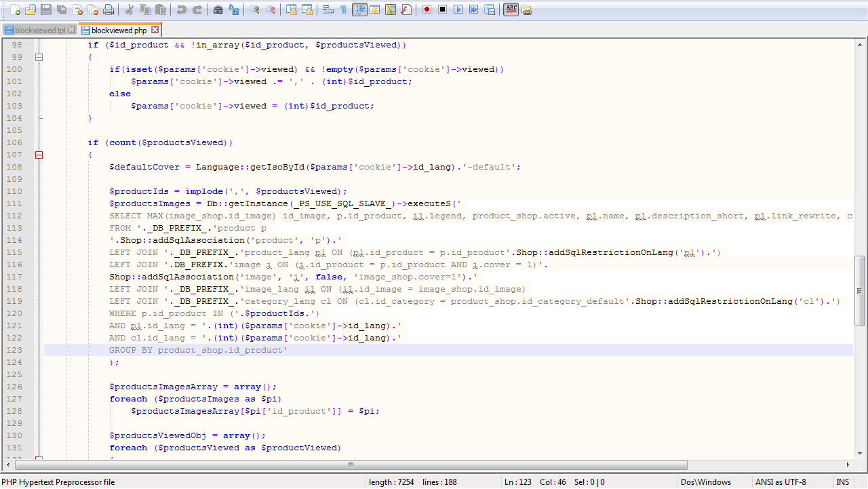
Task: Click the Undo arrow icon
Action: click(x=181, y=9)
